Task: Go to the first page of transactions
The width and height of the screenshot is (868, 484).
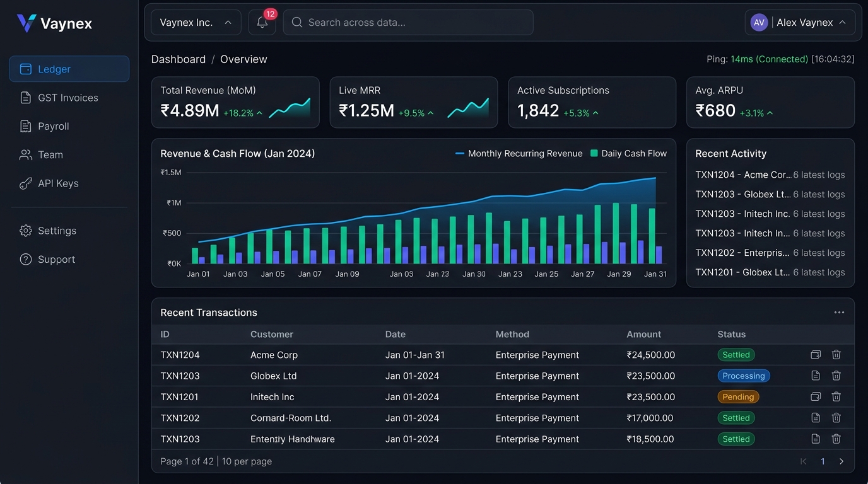Action: tap(804, 461)
